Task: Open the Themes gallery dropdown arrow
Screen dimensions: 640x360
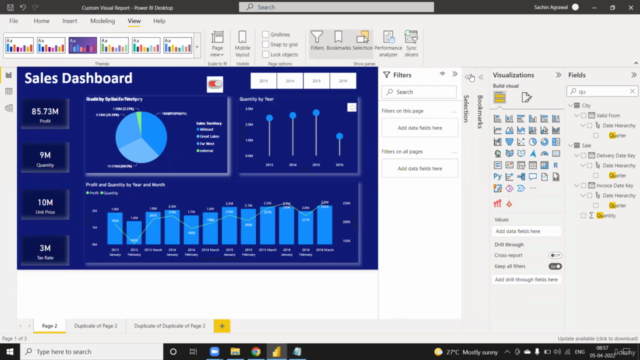Action: [x=197, y=47]
